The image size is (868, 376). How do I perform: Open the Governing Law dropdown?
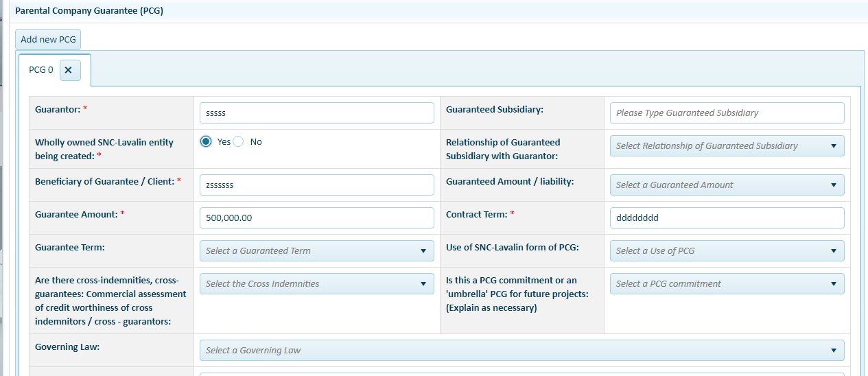point(521,351)
